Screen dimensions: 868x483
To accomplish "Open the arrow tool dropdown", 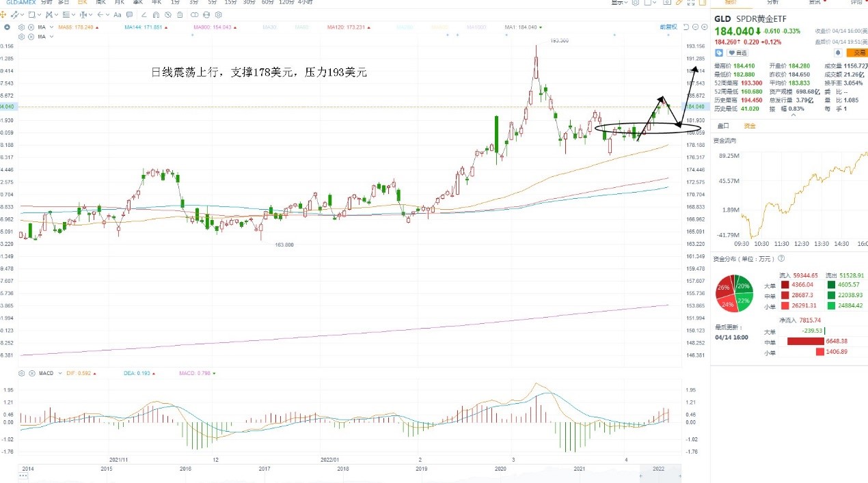I will (108, 14).
